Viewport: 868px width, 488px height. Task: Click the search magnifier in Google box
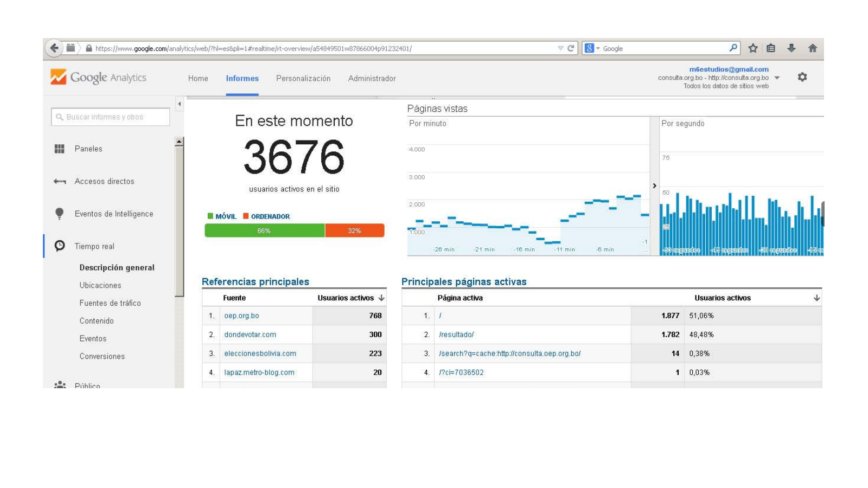[733, 48]
